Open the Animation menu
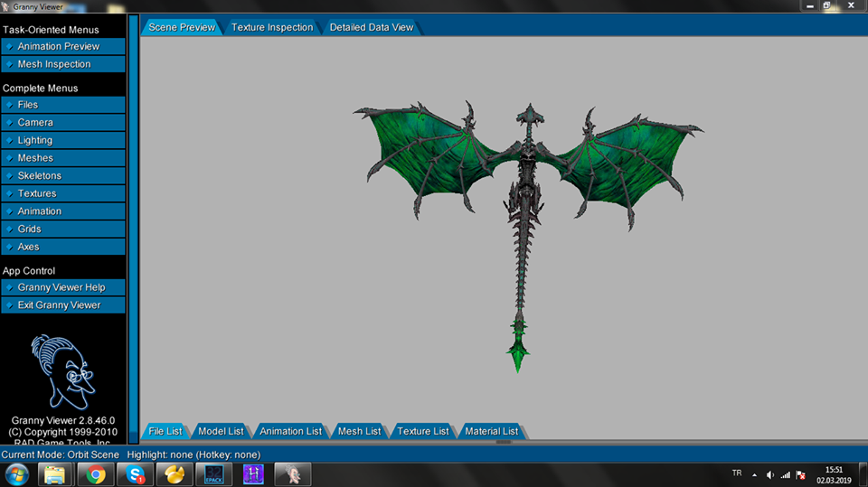The height and width of the screenshot is (487, 868). coord(63,211)
